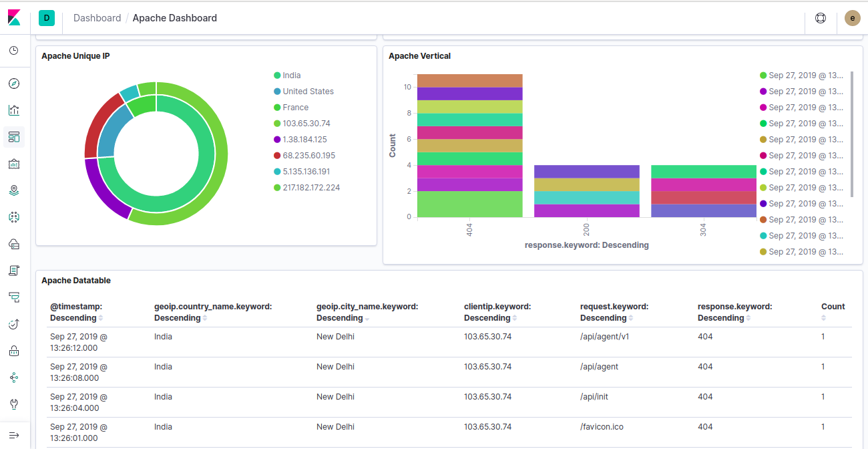Viewport: 868px width, 449px height.
Task: Open the Canvas app icon
Action: coord(14,164)
